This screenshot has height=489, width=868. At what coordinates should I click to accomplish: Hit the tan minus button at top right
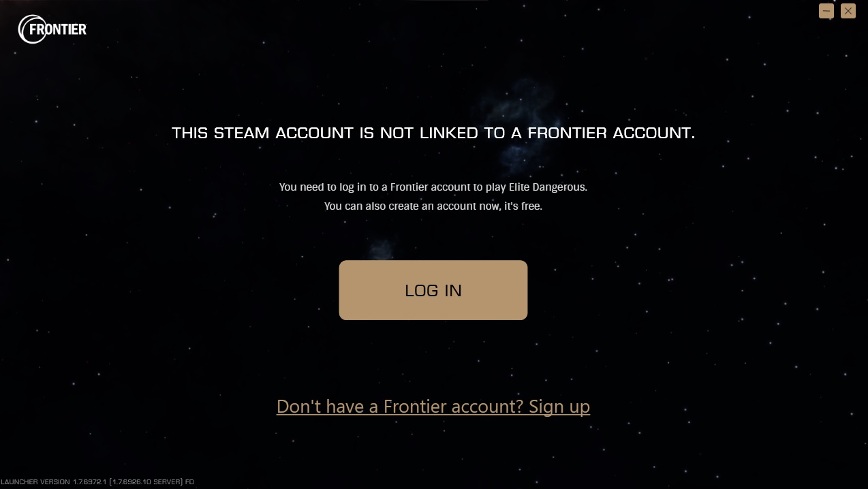click(x=826, y=11)
